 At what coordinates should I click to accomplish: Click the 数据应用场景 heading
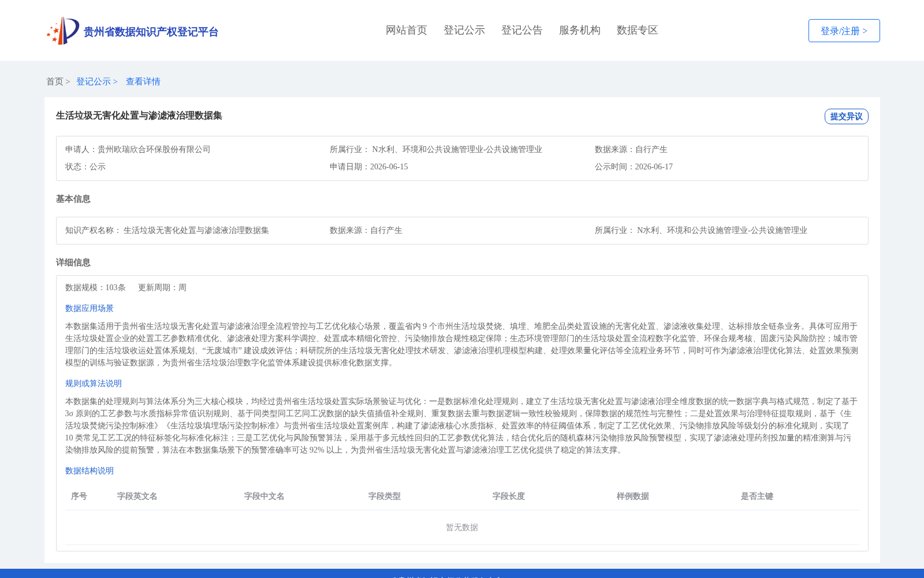[x=90, y=308]
